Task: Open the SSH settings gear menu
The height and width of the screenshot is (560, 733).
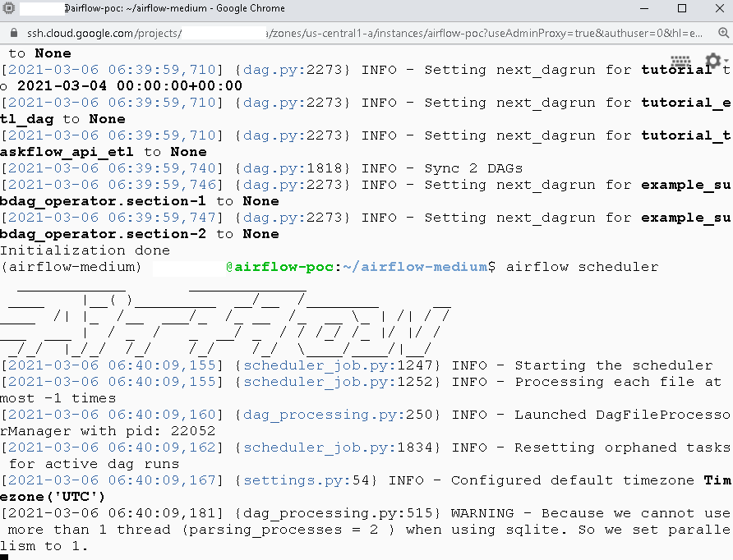Action: click(712, 60)
